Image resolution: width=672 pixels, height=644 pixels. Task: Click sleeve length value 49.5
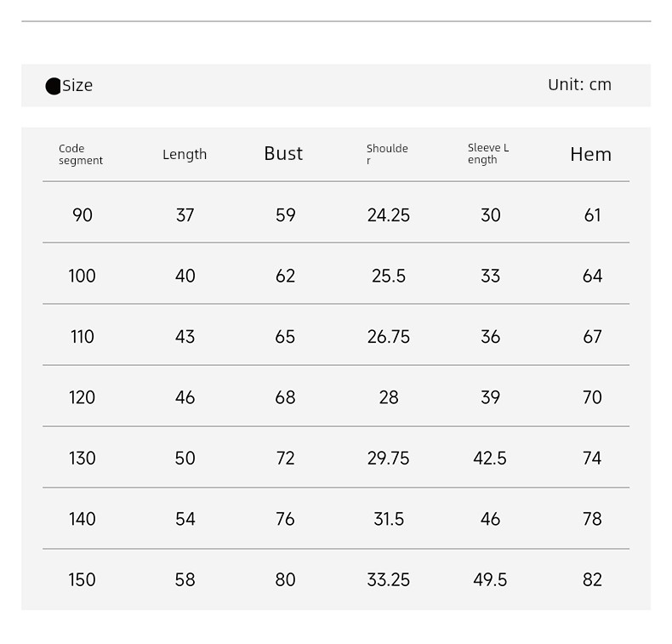coord(490,580)
